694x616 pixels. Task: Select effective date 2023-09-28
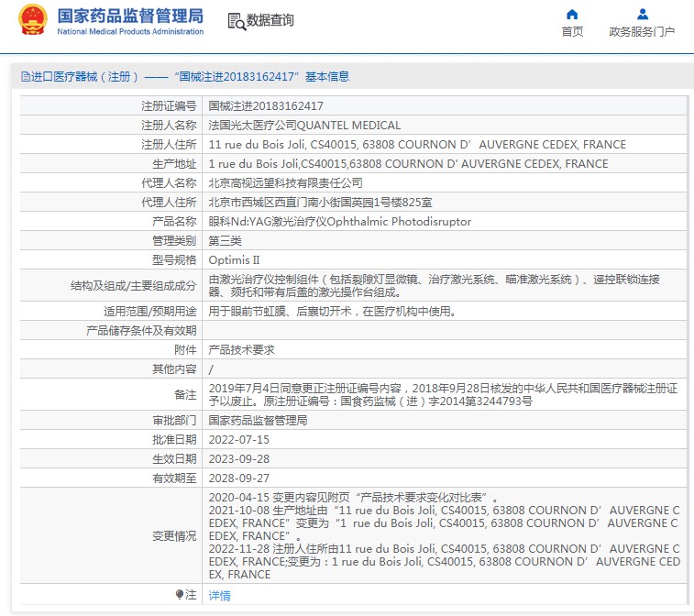(x=239, y=459)
